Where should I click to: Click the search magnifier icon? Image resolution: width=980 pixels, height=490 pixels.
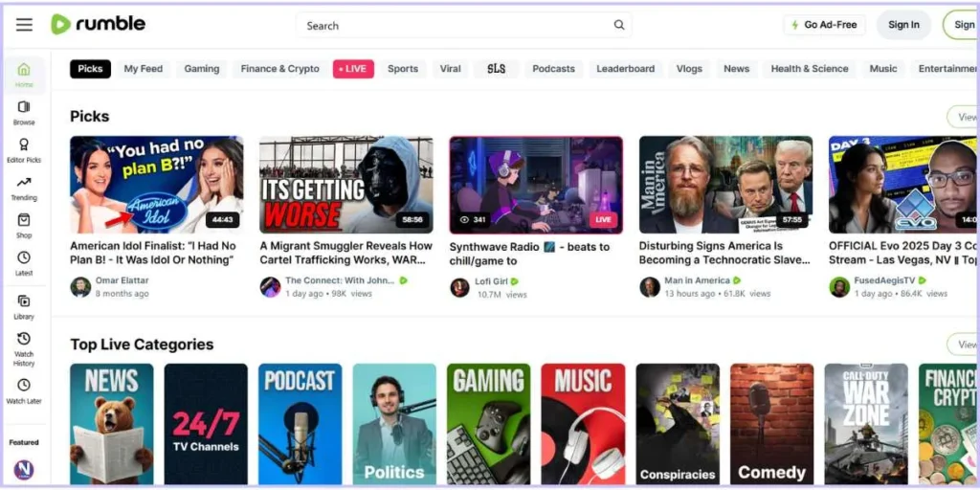[619, 26]
